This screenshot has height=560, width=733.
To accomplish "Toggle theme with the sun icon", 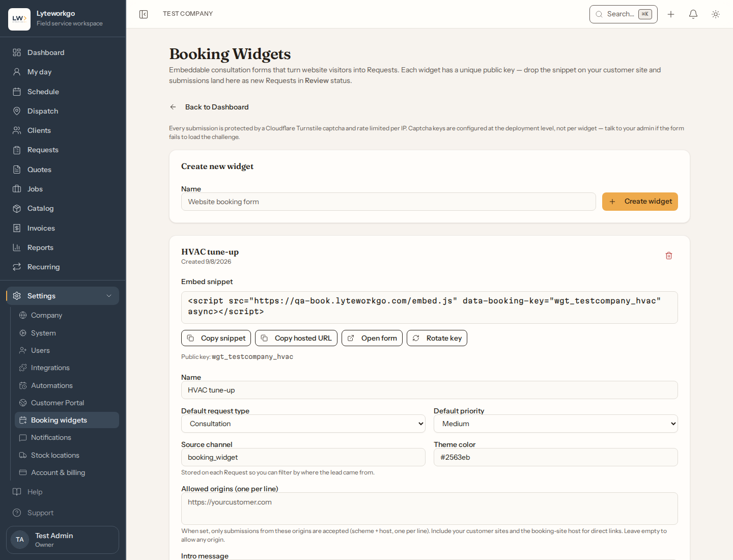I will pos(716,14).
